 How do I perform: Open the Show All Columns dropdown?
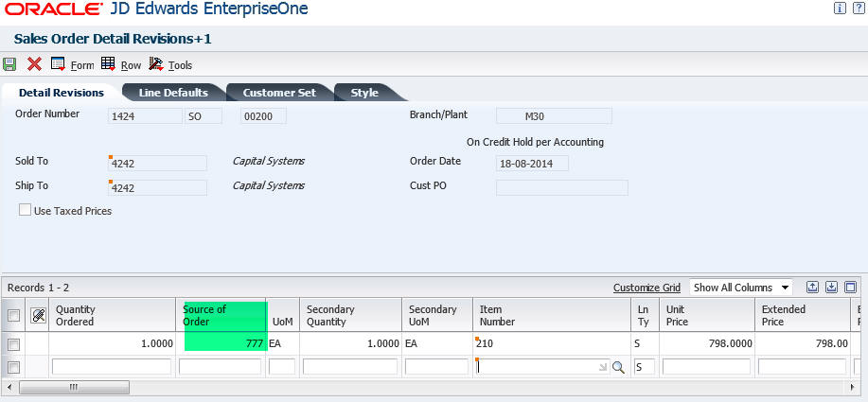point(740,288)
